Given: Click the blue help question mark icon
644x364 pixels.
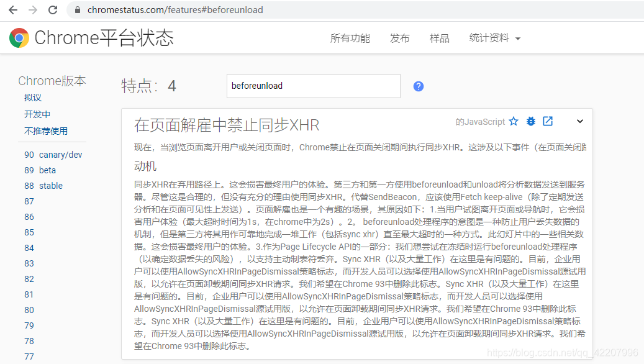Looking at the screenshot, I should click(x=418, y=86).
